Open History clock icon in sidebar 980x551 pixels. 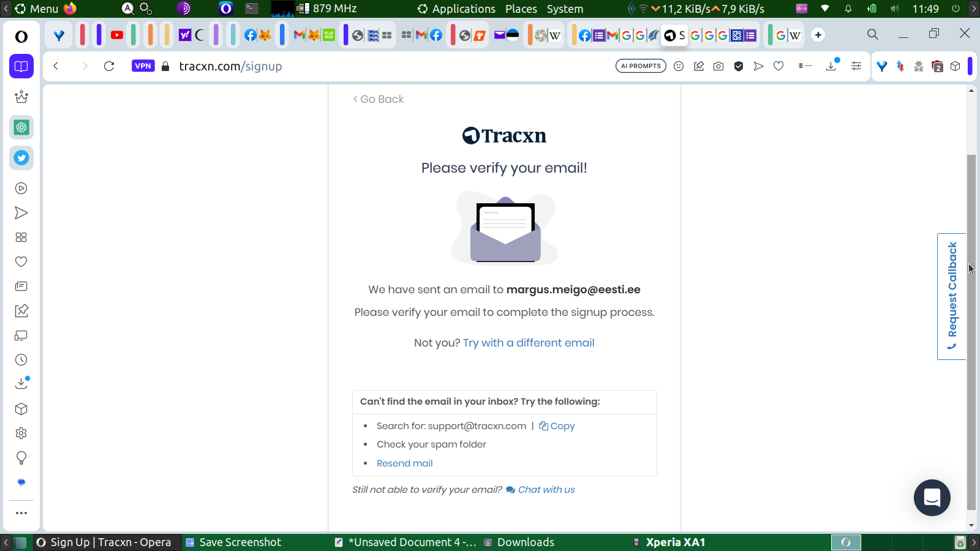[x=21, y=360]
